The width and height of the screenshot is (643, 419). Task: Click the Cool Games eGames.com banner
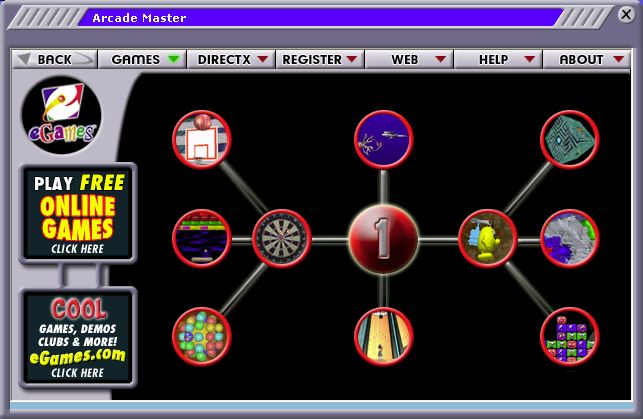coord(76,337)
